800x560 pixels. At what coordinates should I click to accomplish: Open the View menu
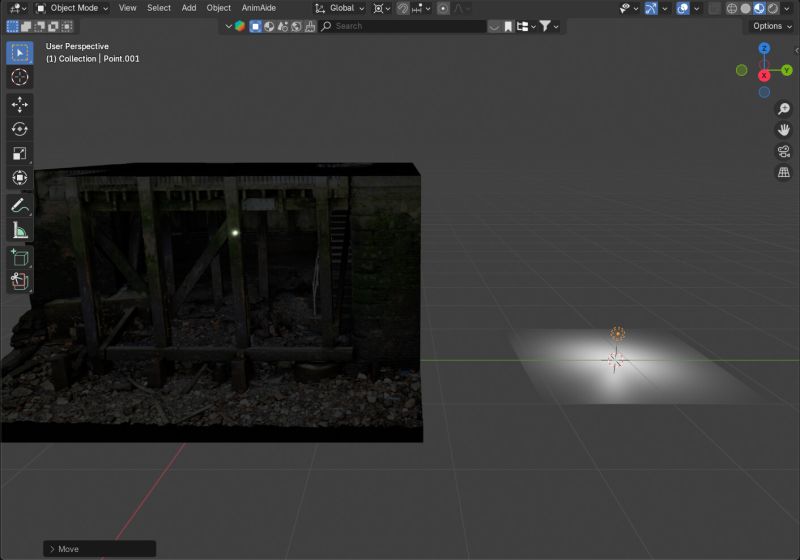tap(128, 8)
